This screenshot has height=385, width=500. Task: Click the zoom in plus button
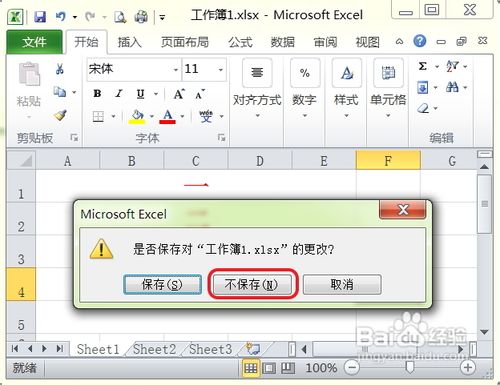point(467,368)
